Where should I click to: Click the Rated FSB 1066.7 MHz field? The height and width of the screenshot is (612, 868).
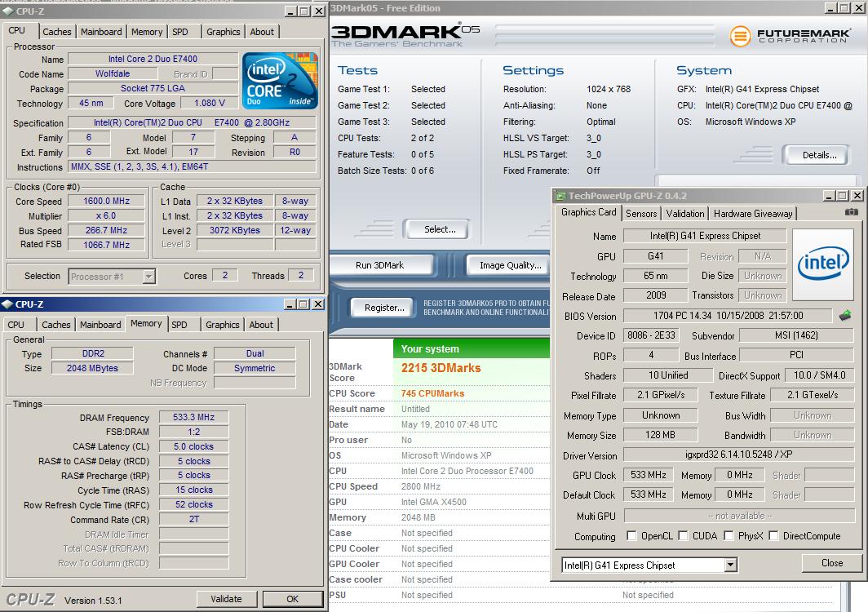(x=106, y=244)
